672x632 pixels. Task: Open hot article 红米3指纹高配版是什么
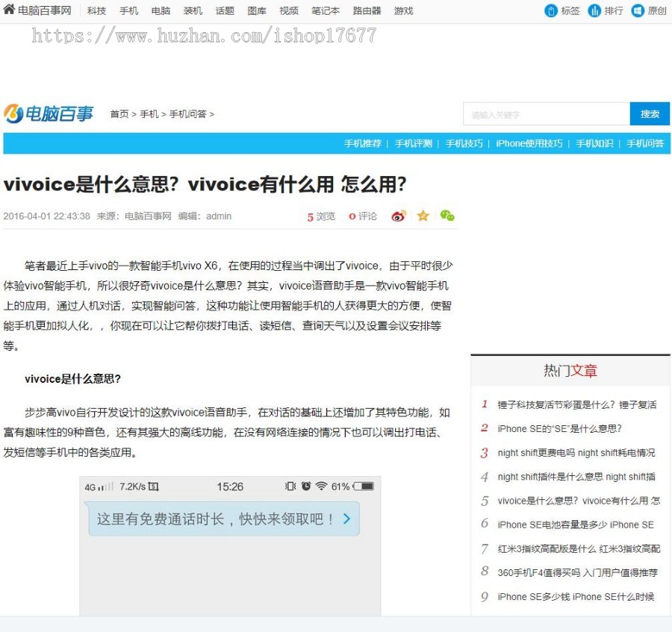pyautogui.click(x=579, y=548)
